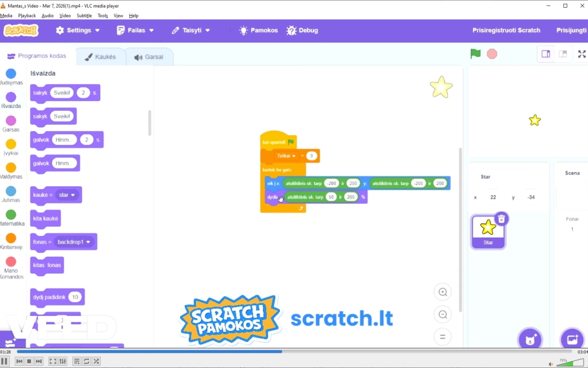
Task: Zoom out of the code workspace
Action: 443,315
